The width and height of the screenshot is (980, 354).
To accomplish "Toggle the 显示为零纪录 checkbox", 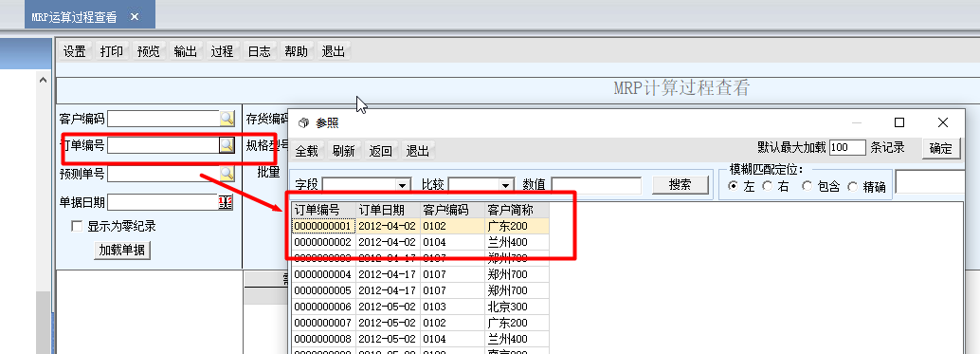I will tap(77, 227).
